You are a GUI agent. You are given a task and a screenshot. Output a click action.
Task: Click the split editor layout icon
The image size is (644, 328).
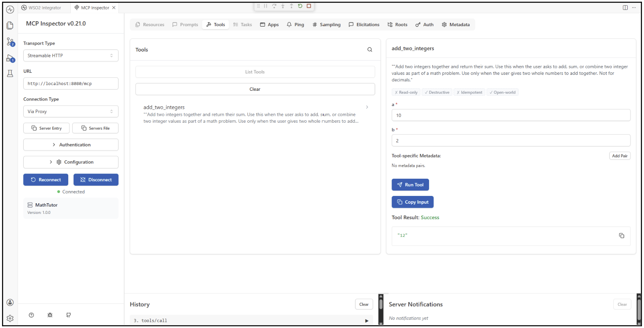coord(625,8)
